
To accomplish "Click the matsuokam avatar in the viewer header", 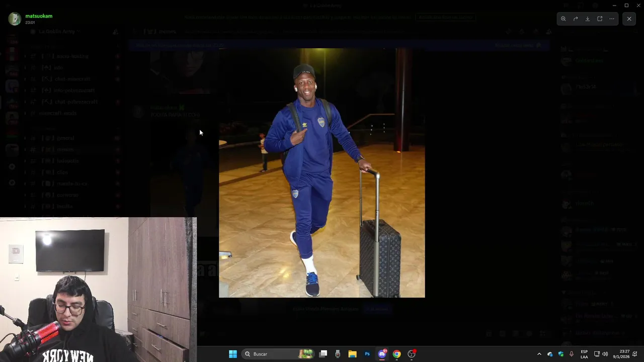I will point(15,19).
